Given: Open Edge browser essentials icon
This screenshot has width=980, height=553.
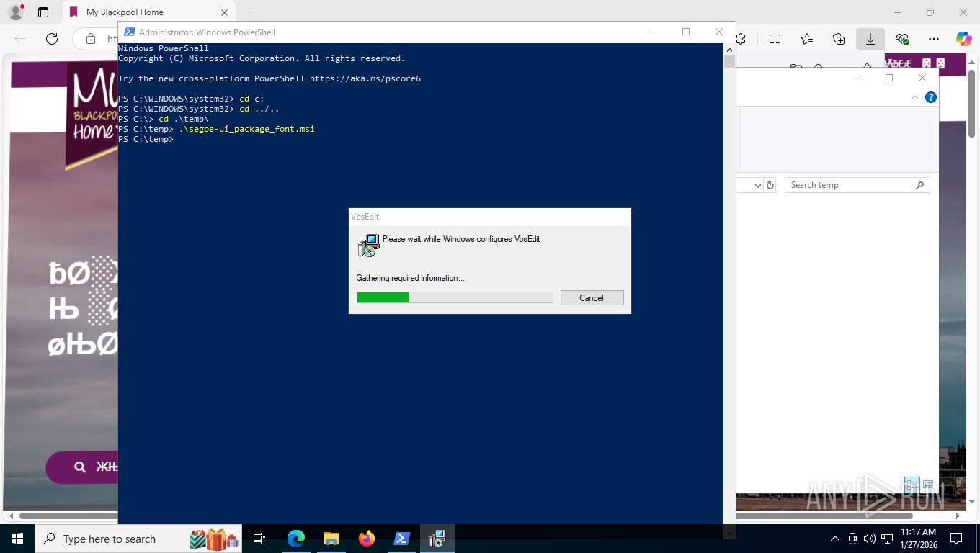Looking at the screenshot, I should click(x=902, y=39).
